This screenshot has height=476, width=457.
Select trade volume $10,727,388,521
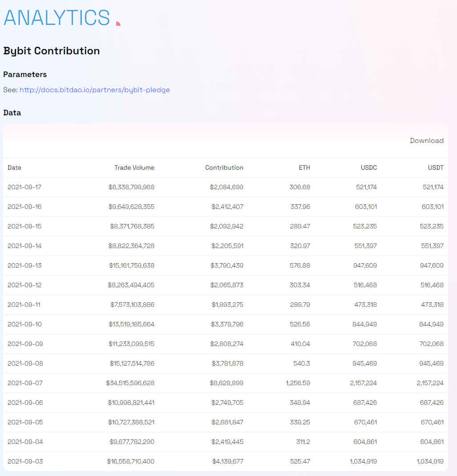pyautogui.click(x=131, y=422)
